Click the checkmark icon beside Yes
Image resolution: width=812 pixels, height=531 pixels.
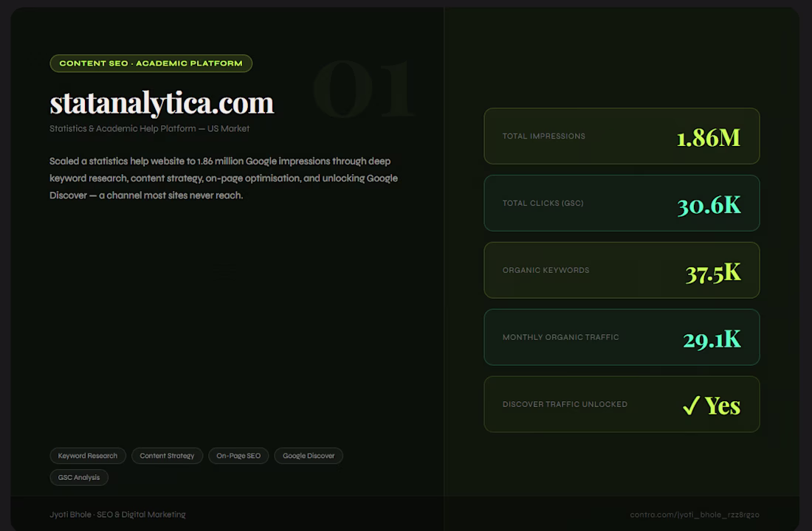[692, 405]
